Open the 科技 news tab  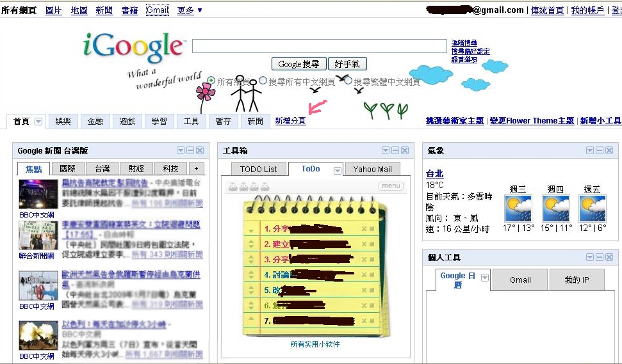pos(170,169)
